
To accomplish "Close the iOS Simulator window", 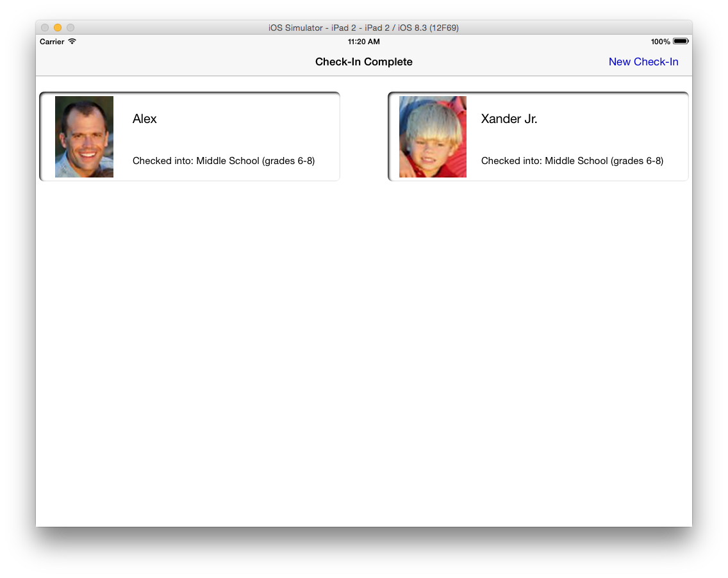I will [45, 28].
